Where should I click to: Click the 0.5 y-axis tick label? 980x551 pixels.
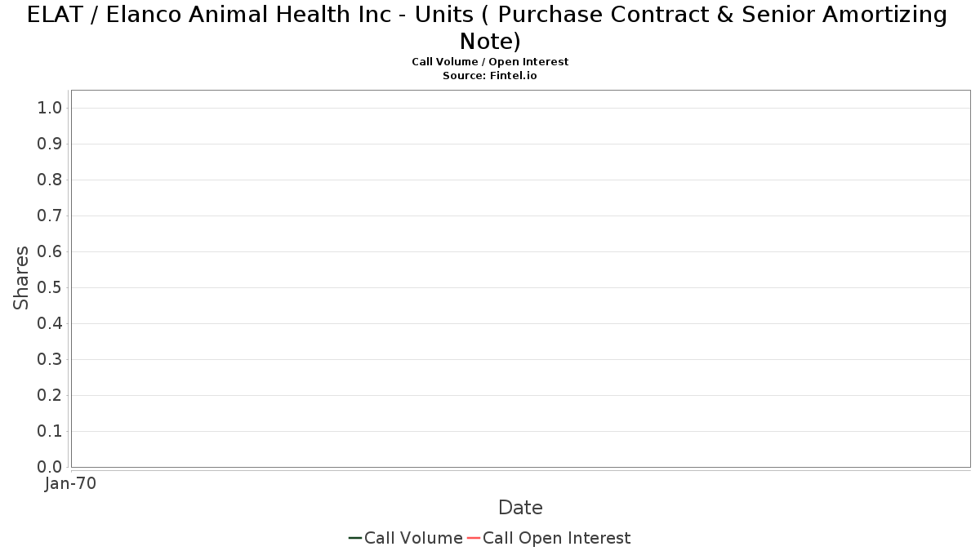pyautogui.click(x=50, y=287)
